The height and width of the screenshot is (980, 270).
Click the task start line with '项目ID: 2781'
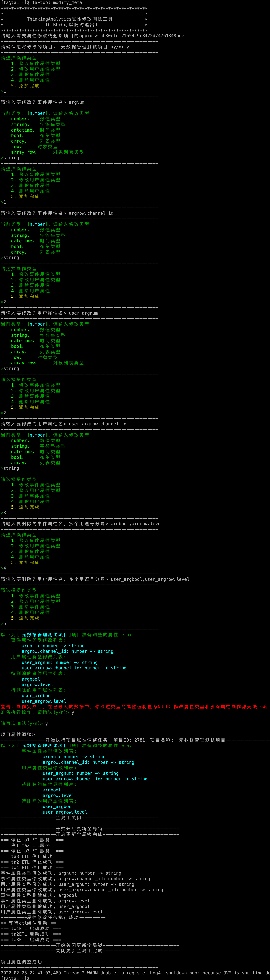coord(135,740)
